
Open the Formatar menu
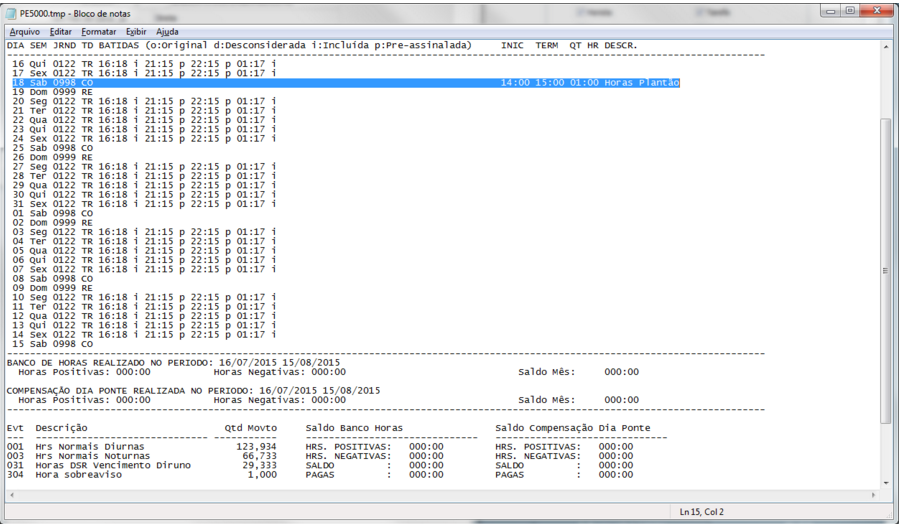click(x=98, y=32)
